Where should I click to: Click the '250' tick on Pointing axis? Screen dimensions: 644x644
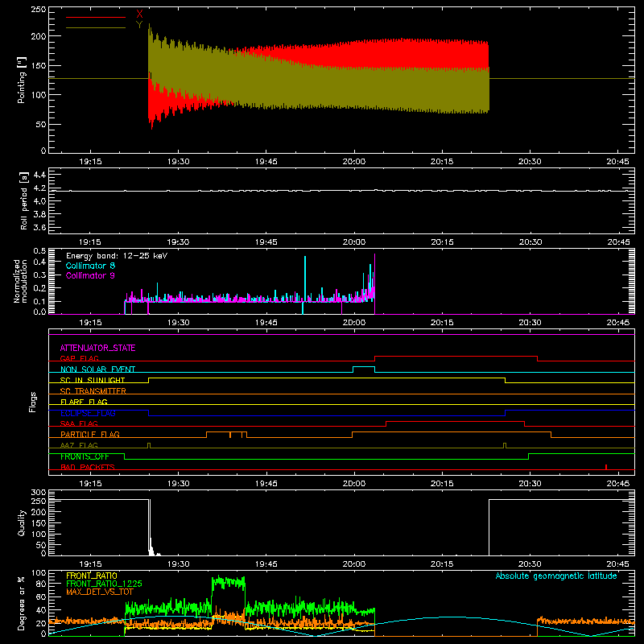point(38,10)
